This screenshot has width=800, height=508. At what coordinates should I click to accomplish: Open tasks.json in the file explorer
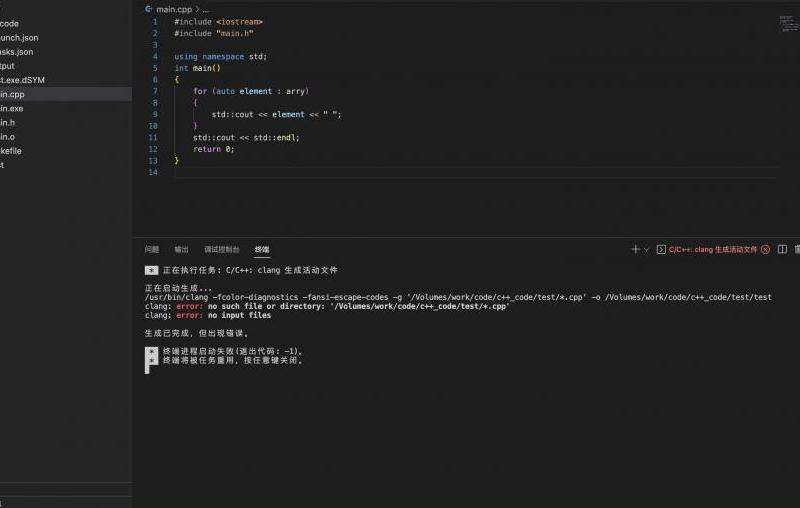[16, 51]
